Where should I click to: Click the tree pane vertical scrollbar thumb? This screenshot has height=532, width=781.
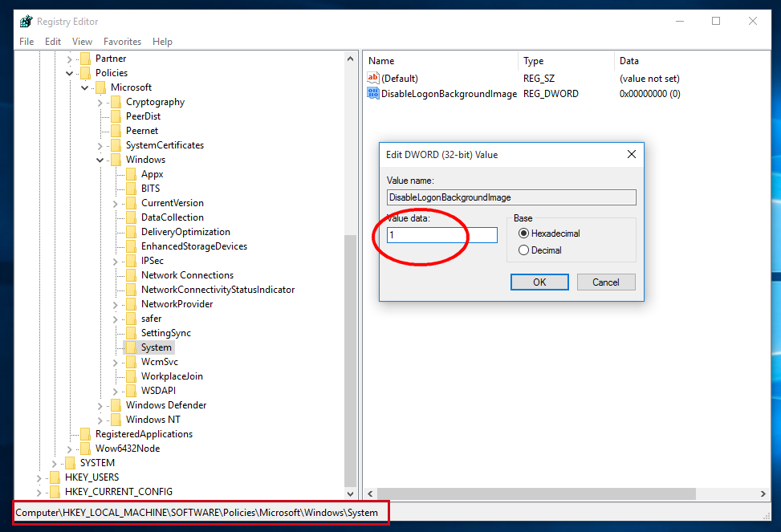350,360
